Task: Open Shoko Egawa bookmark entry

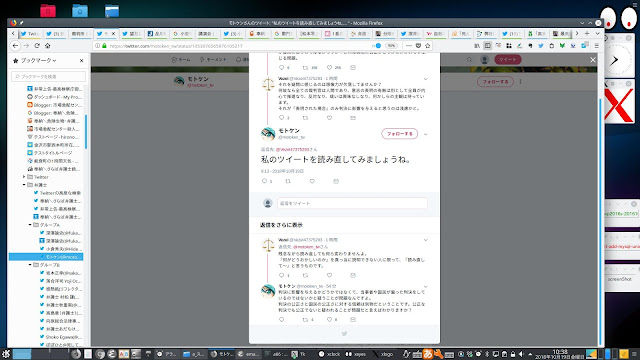Action: tap(61, 337)
